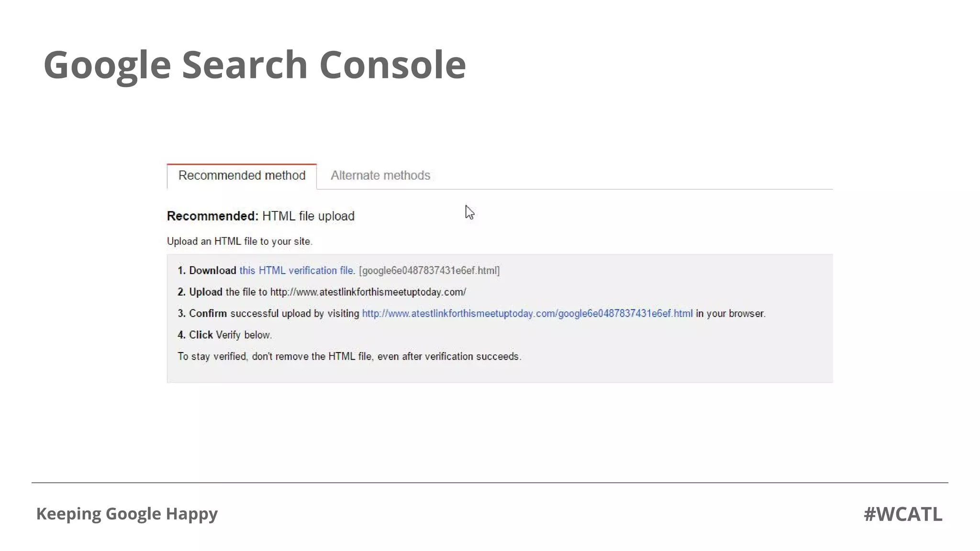
Task: Download this HTML verification file link
Action: pyautogui.click(x=296, y=270)
